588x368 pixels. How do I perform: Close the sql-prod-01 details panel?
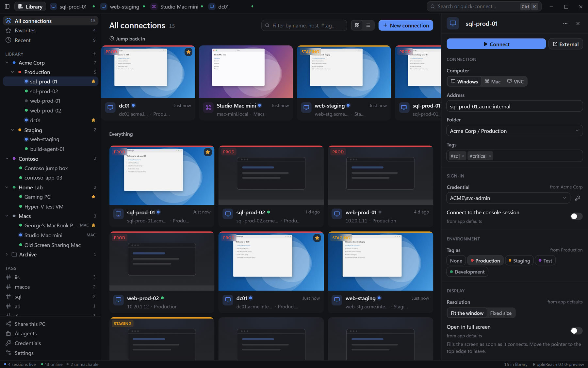click(x=578, y=24)
